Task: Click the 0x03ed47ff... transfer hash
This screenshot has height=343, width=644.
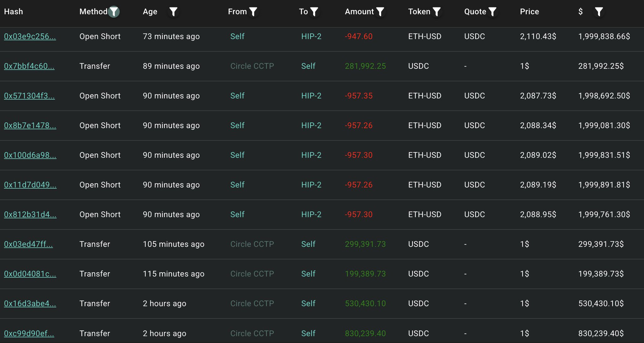Action: click(x=28, y=244)
